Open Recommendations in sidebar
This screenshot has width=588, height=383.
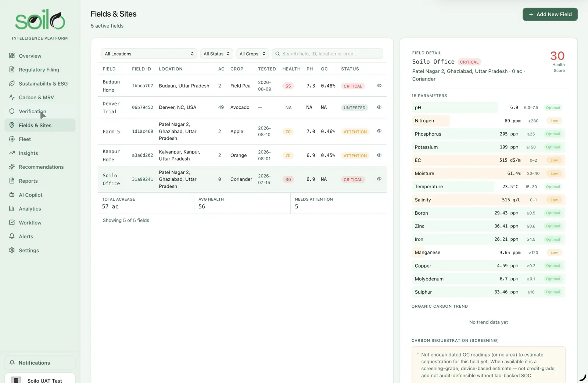click(x=40, y=167)
